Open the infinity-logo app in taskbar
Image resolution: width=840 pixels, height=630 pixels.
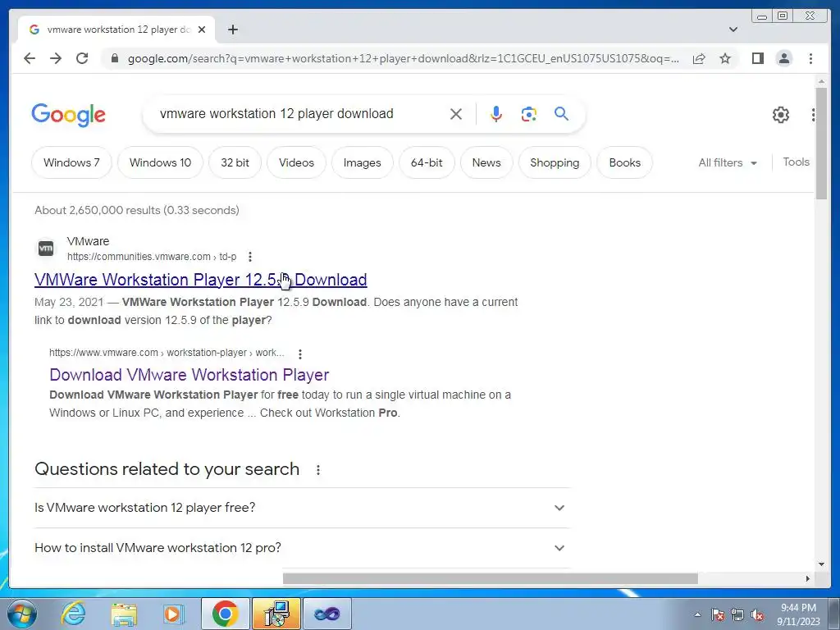[327, 614]
